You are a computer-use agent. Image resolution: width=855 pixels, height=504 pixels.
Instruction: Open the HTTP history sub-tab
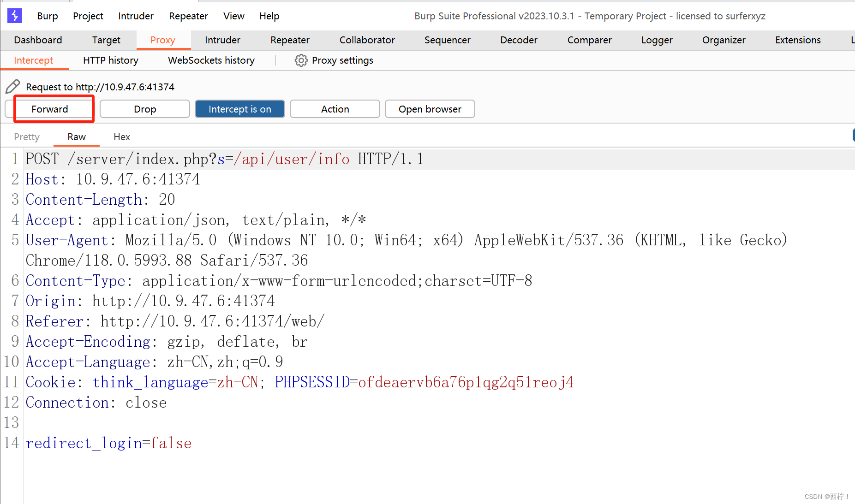coord(111,60)
